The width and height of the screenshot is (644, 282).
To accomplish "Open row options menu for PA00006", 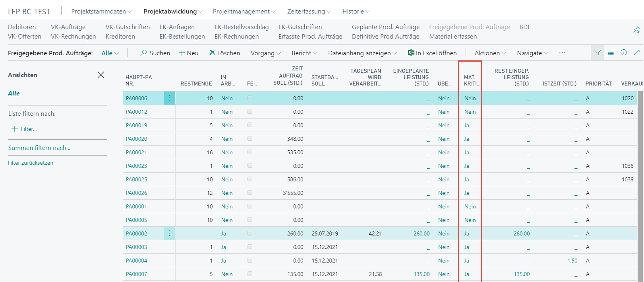I will (170, 98).
